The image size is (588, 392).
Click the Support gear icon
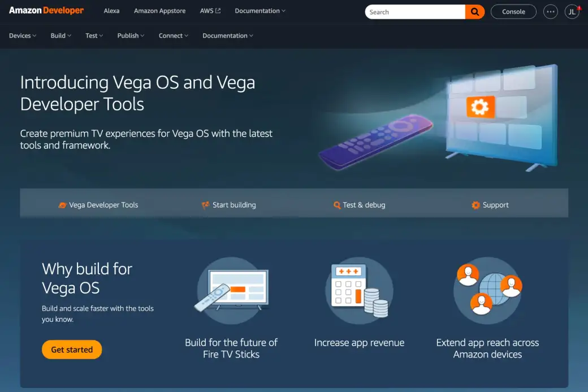point(475,205)
